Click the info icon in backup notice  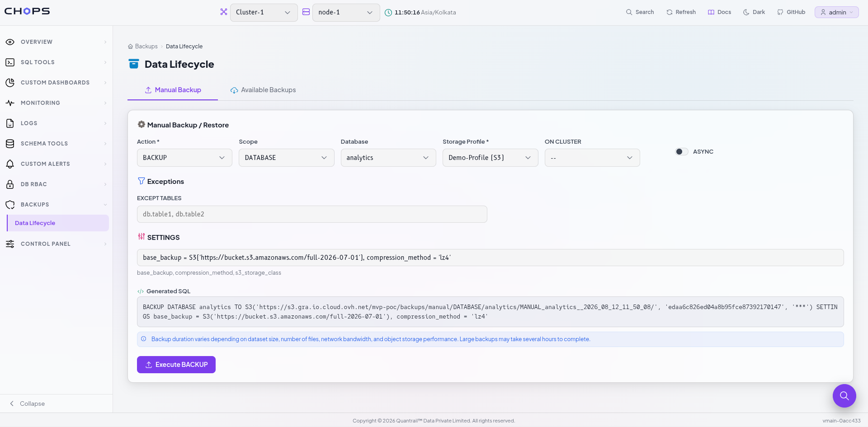[x=144, y=339]
